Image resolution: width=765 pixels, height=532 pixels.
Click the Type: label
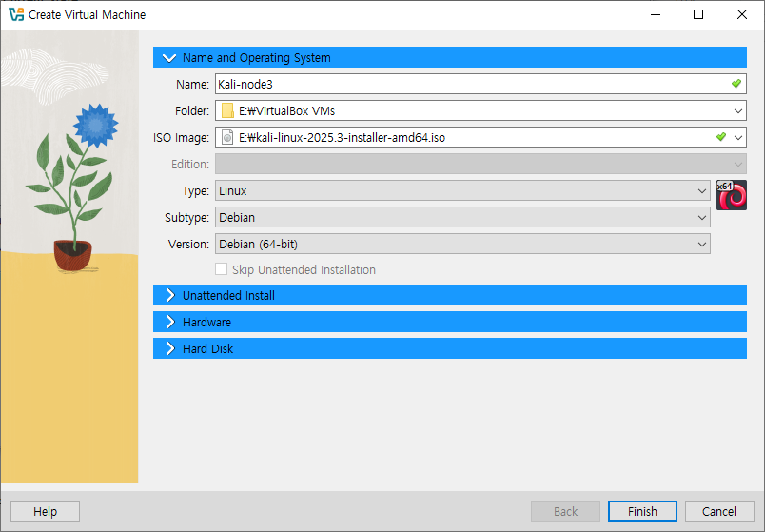[x=196, y=191]
